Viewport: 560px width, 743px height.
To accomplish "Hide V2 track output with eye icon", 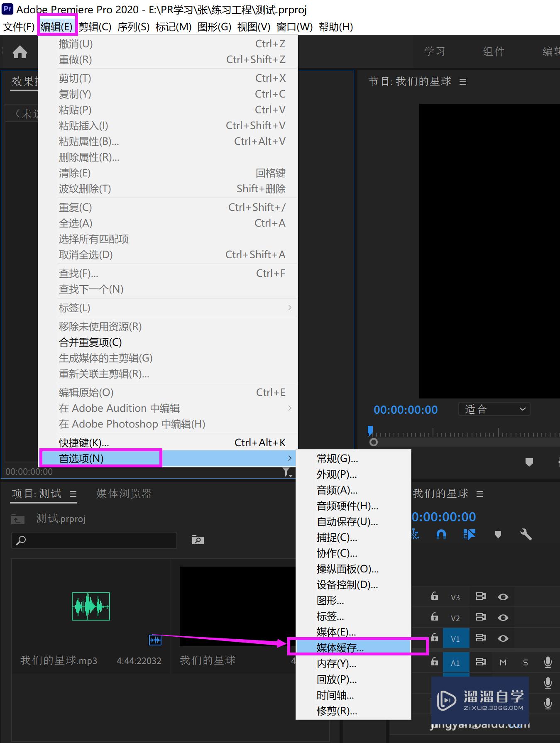I will coord(503,618).
